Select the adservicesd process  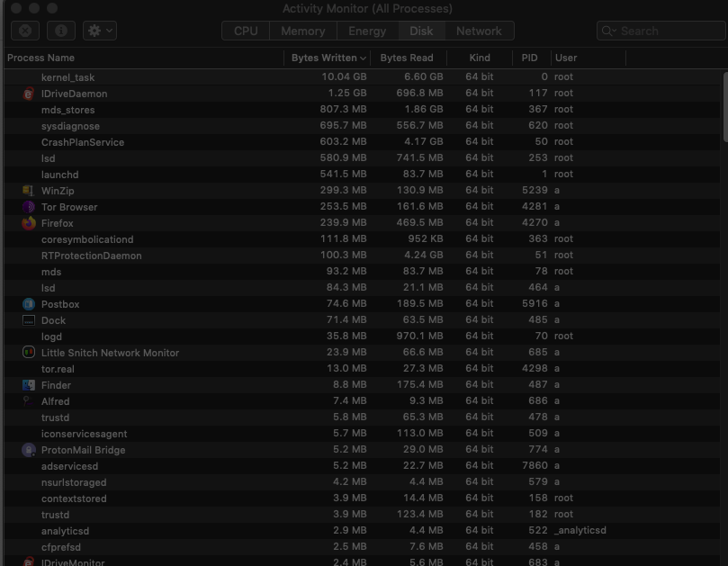pos(362,466)
